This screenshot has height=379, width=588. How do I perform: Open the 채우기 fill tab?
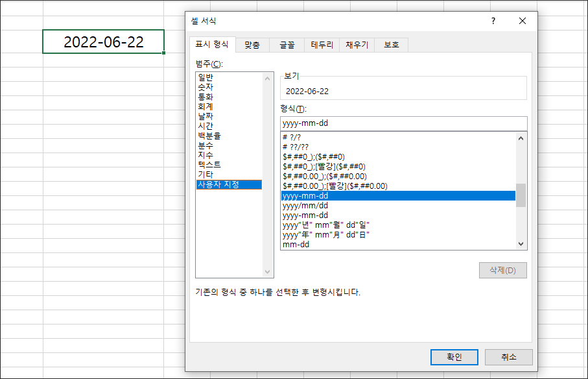357,45
